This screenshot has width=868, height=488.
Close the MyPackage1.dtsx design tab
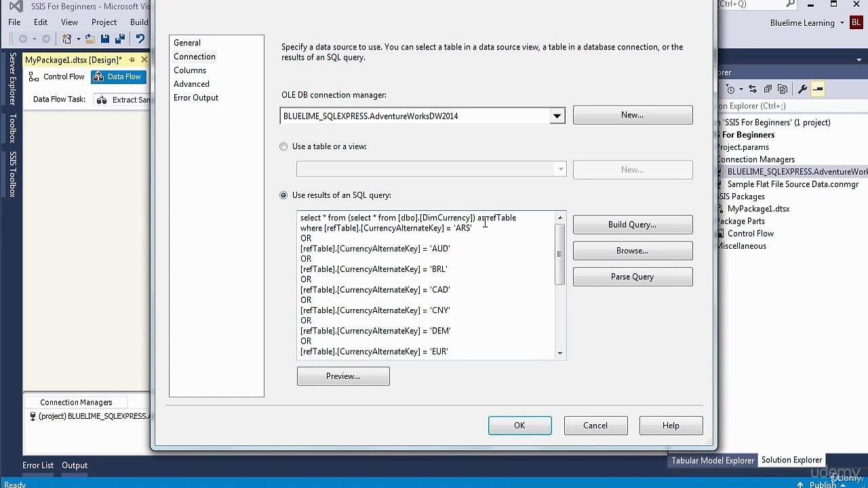click(x=144, y=60)
